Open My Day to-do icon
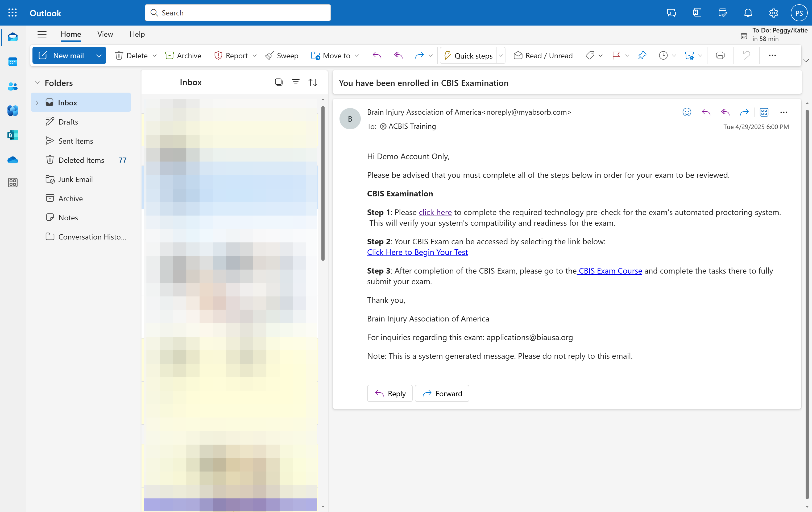The width and height of the screenshot is (812, 512). [723, 13]
